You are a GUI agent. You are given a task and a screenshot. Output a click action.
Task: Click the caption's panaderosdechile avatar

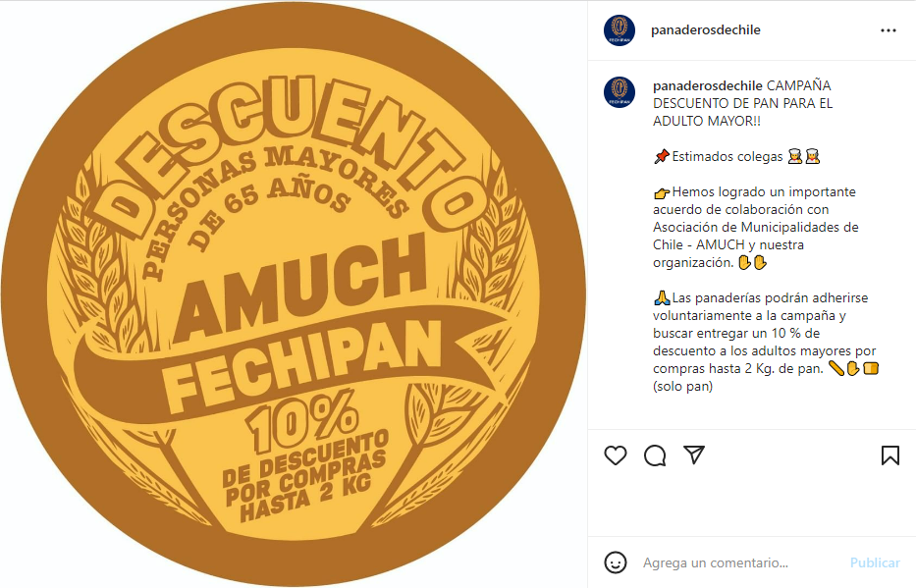click(x=620, y=92)
